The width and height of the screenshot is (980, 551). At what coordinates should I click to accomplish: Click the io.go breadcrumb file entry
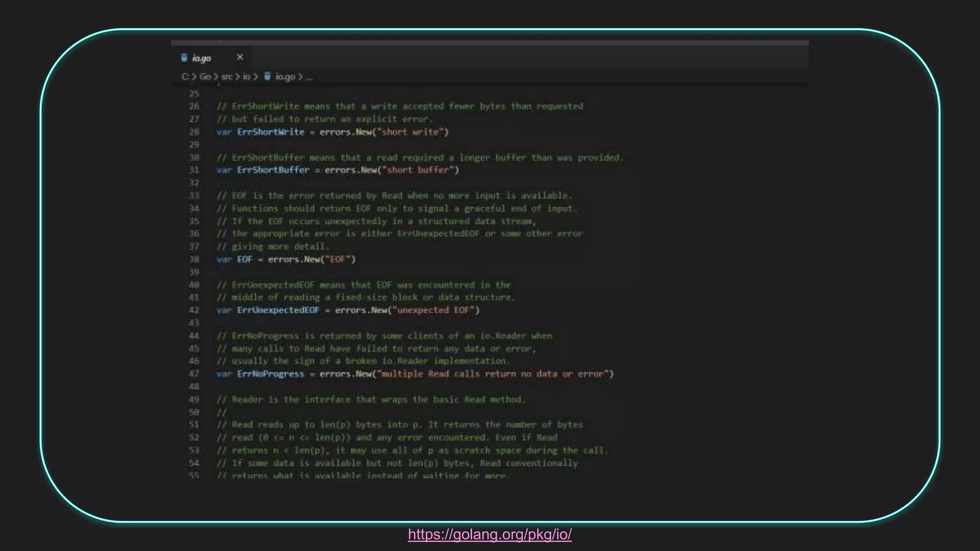pyautogui.click(x=285, y=77)
